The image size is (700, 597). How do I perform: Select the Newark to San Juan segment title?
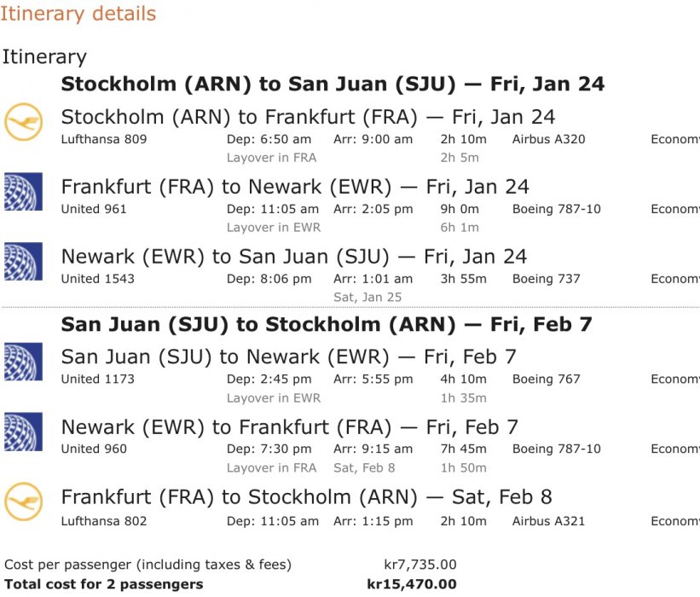pos(294,257)
